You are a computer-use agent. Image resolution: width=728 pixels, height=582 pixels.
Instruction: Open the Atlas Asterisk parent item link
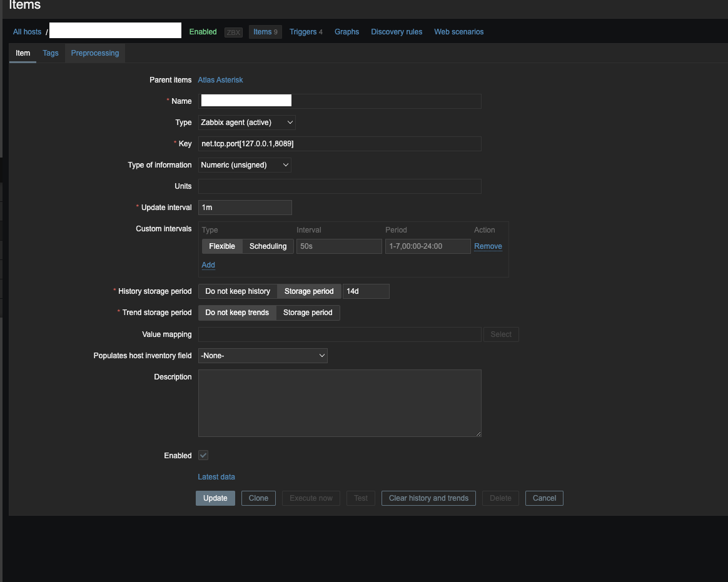220,80
